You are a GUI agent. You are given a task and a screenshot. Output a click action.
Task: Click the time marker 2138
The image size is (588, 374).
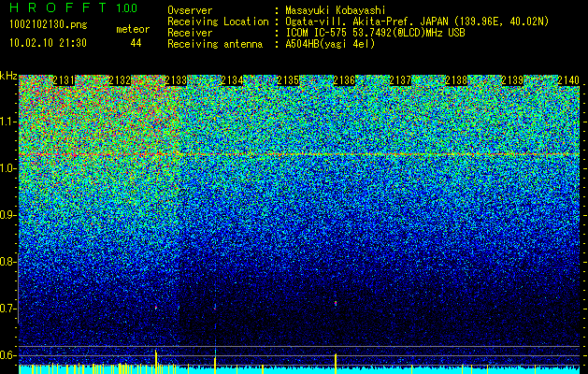pyautogui.click(x=456, y=80)
